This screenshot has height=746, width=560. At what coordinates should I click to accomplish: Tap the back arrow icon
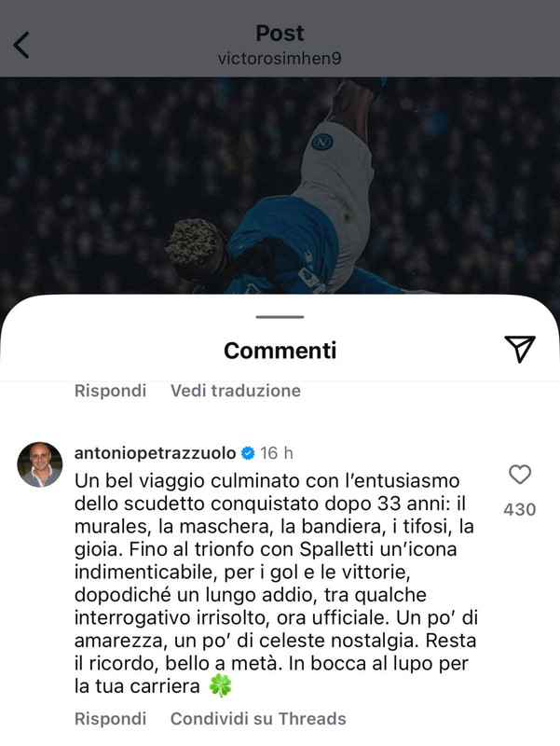coord(21,45)
